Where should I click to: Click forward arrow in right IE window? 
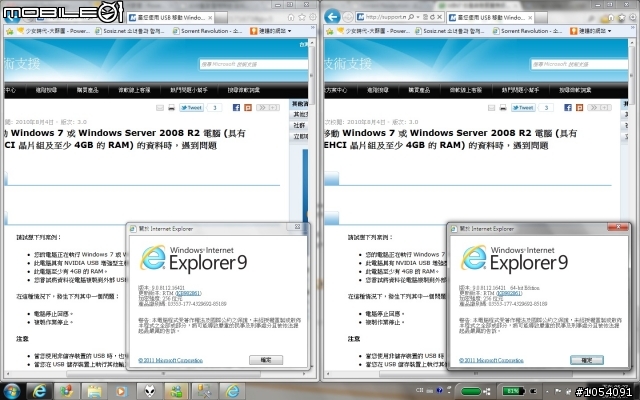(x=348, y=17)
